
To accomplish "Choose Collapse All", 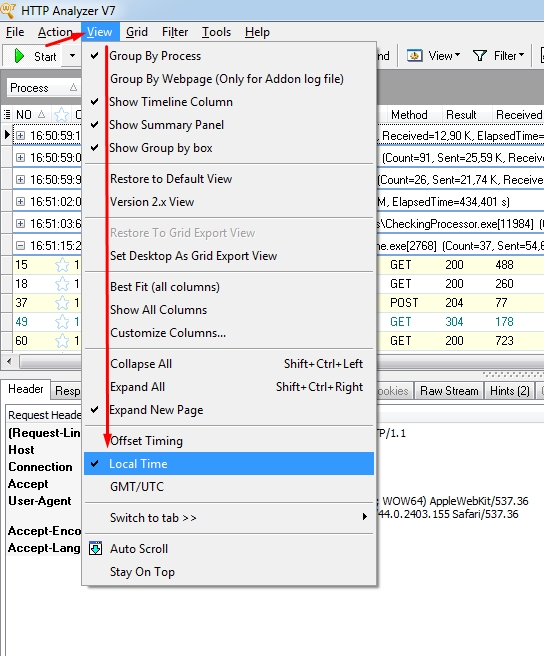I will pos(229,364).
